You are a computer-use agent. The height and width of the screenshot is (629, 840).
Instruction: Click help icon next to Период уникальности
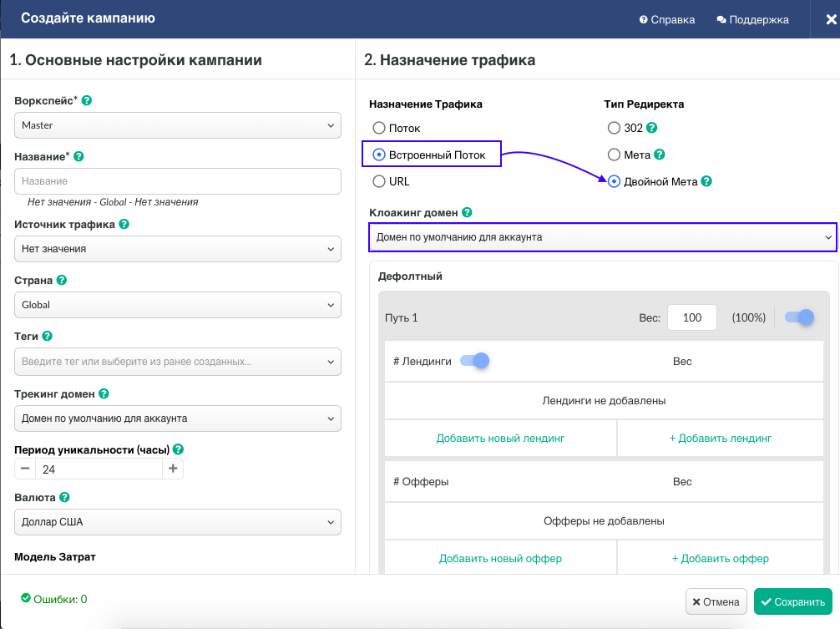[178, 449]
